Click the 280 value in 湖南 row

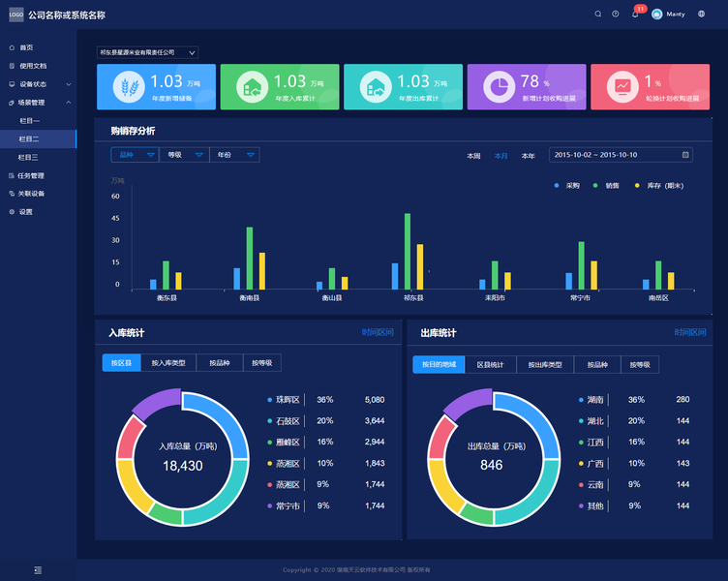682,399
